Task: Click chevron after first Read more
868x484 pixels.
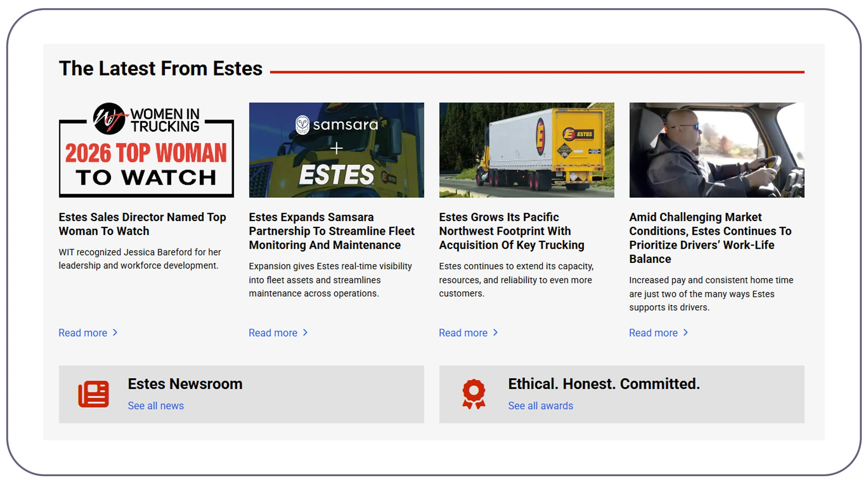Action: click(115, 333)
